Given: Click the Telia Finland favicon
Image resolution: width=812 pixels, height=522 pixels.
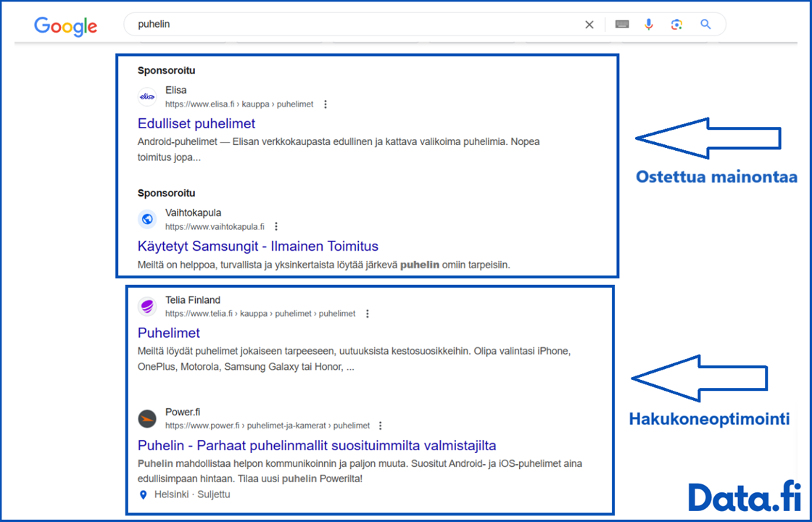Looking at the screenshot, I should click(x=147, y=306).
